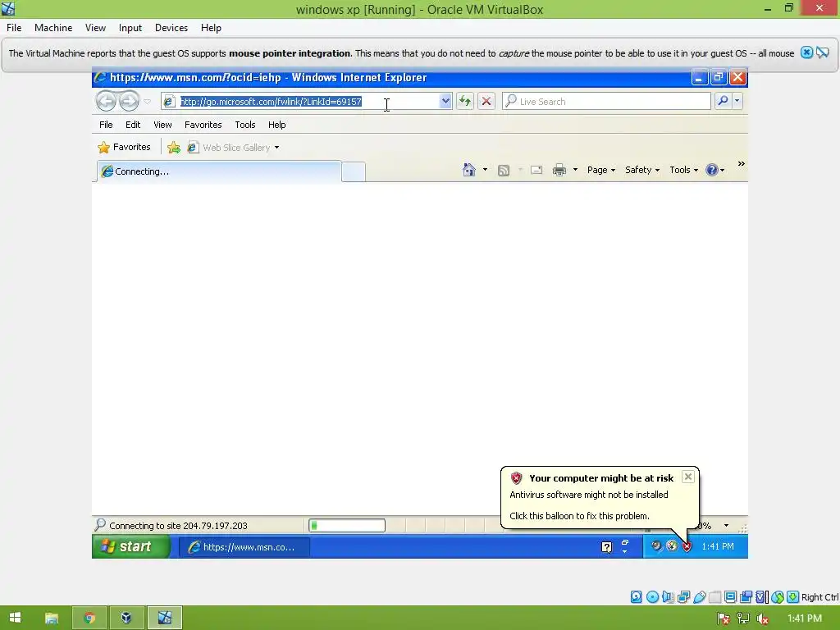Click the IE Back navigation button
This screenshot has width=840, height=630.
pyautogui.click(x=106, y=101)
